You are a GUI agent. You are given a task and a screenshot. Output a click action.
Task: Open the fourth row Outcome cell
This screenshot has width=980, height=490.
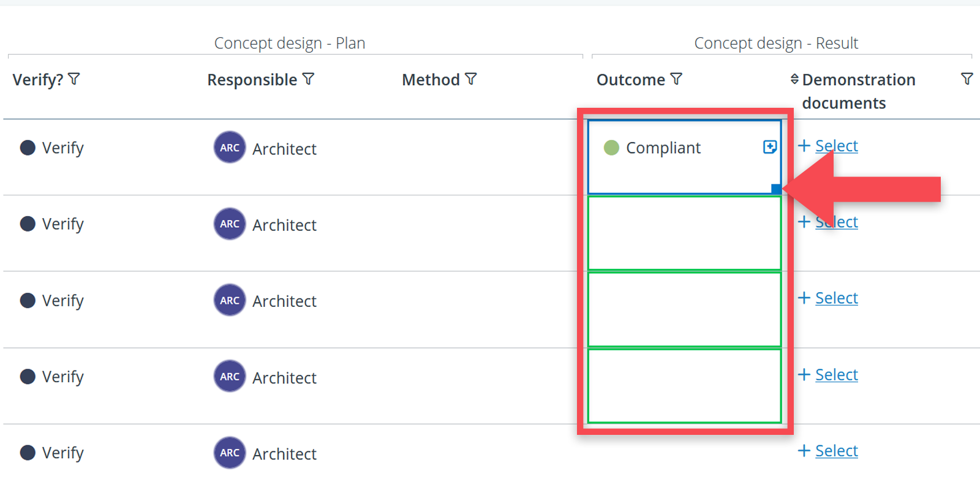(684, 386)
